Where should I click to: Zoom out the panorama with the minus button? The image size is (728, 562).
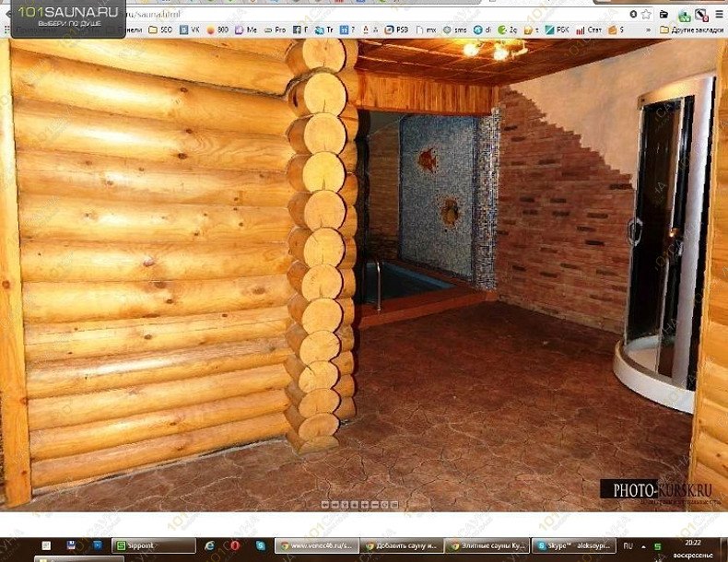[375, 505]
